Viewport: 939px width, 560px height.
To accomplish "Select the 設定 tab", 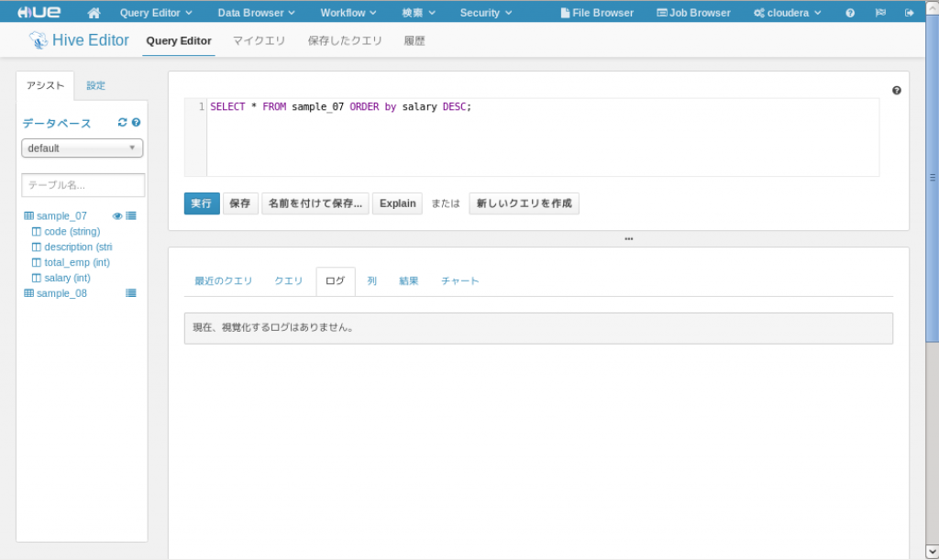I will [95, 85].
